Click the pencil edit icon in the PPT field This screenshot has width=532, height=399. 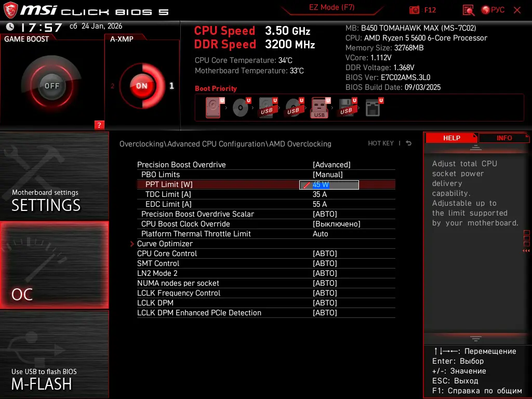pyautogui.click(x=307, y=185)
